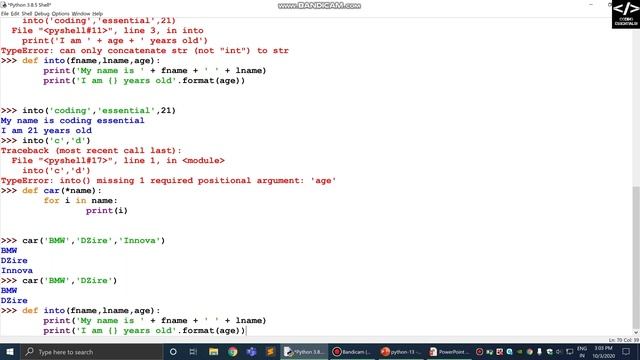Image resolution: width=640 pixels, height=360 pixels.
Task: Open File Explorer from taskbar
Action: click(x=213, y=351)
